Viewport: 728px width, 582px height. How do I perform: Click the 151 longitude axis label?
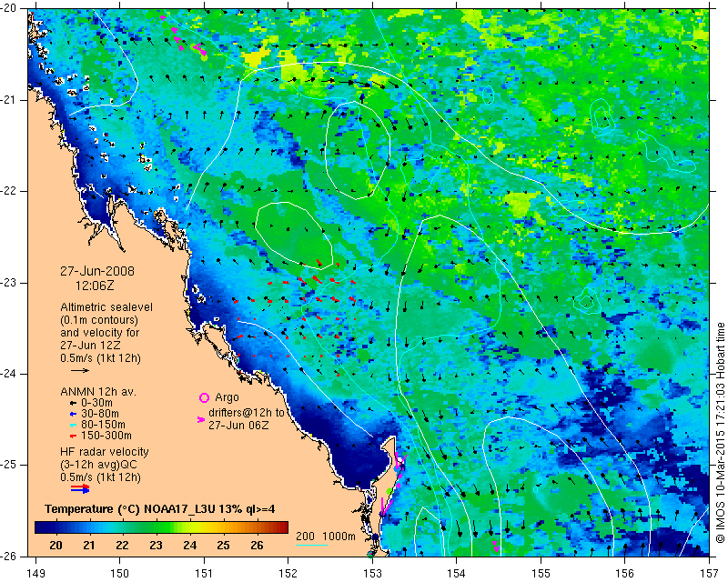[204, 574]
